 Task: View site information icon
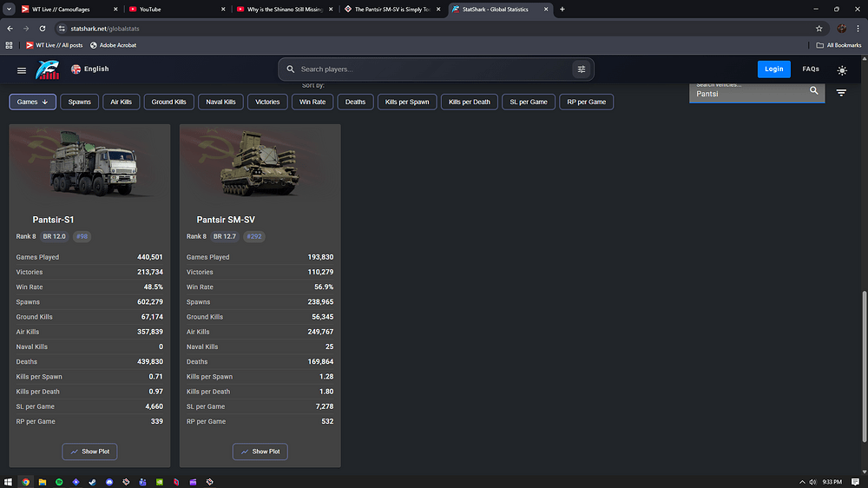tap(62, 29)
